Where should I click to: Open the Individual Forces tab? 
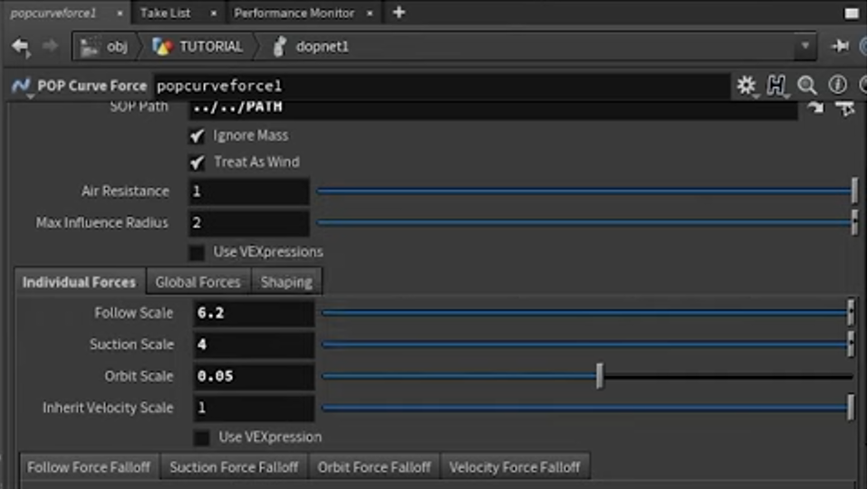pyautogui.click(x=79, y=283)
